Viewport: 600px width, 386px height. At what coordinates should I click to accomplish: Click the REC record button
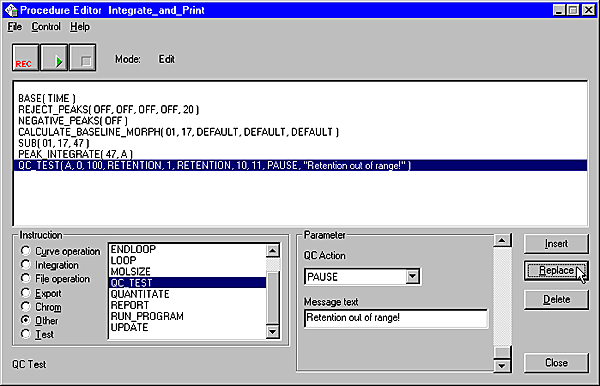(x=25, y=58)
